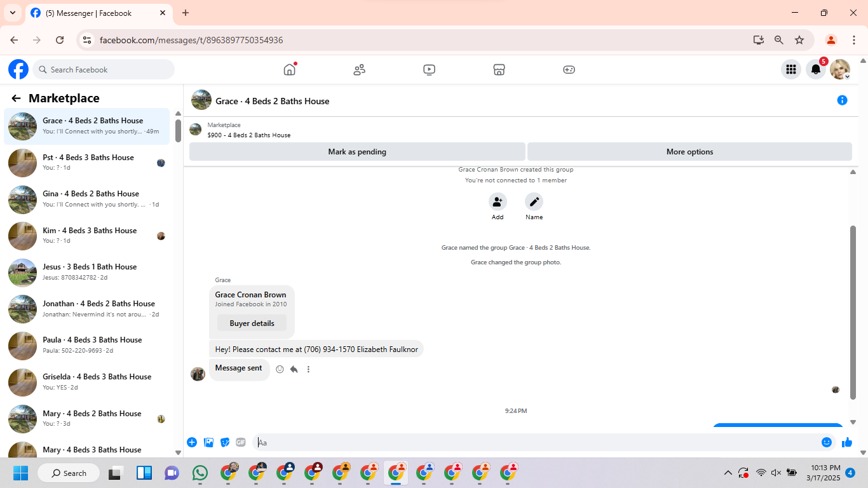This screenshot has height=488, width=868.
Task: Click the chat header group photo
Action: 201,100
